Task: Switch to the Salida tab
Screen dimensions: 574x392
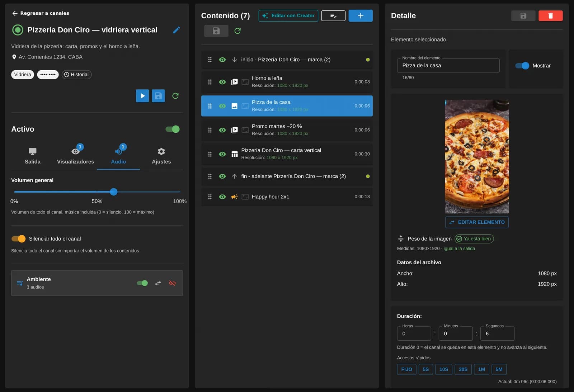Action: [x=33, y=156]
